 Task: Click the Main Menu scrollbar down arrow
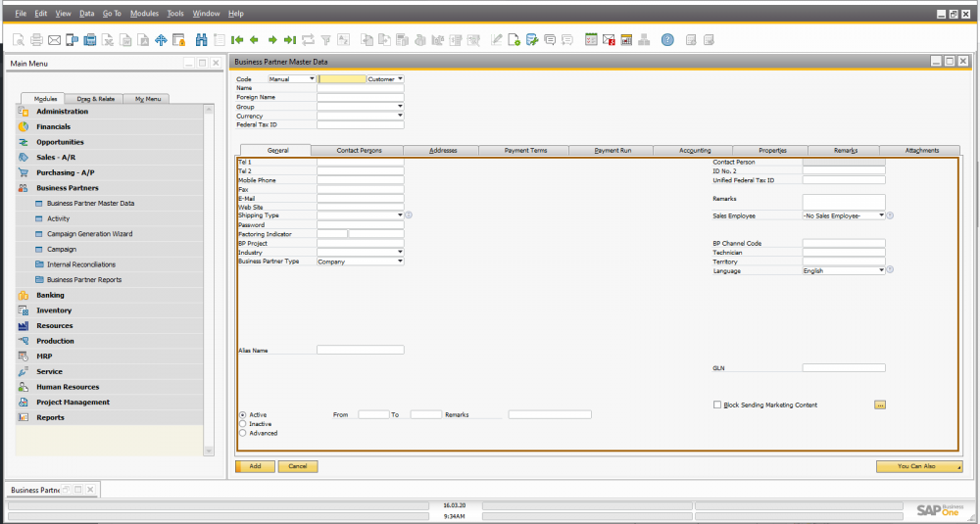(209, 451)
